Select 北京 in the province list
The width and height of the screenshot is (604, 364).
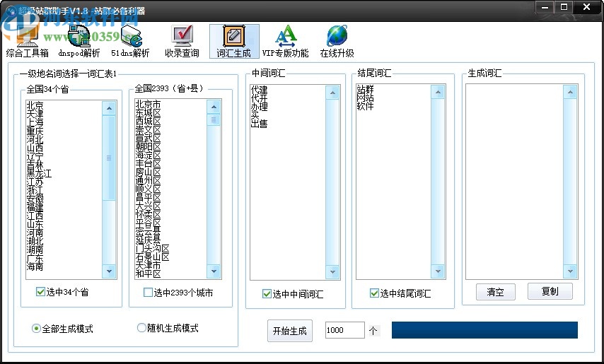click(x=35, y=105)
